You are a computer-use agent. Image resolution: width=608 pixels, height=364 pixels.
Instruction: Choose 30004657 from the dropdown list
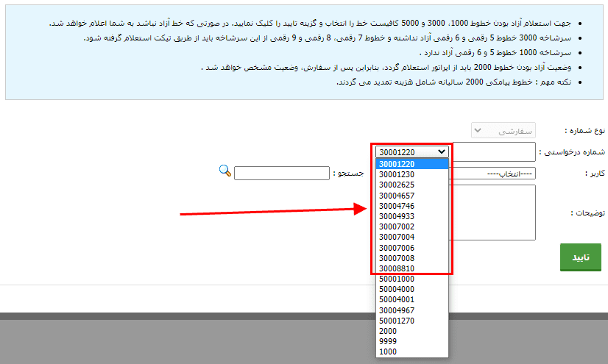pyautogui.click(x=412, y=196)
